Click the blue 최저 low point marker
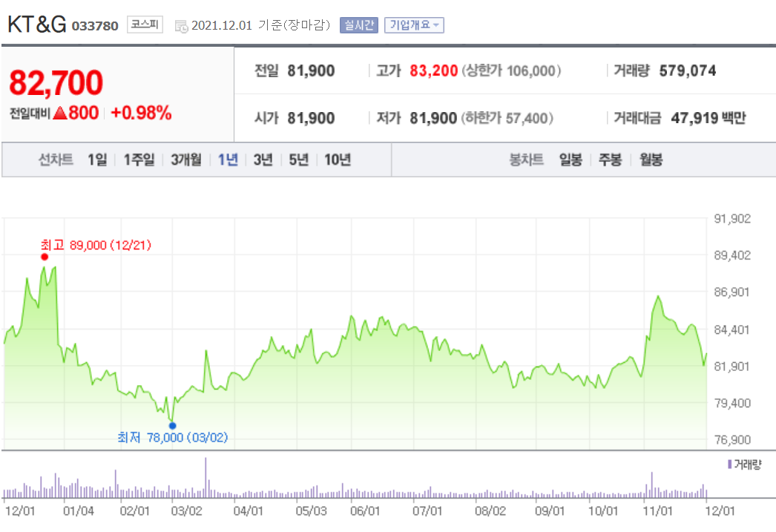The image size is (776, 532). click(172, 426)
